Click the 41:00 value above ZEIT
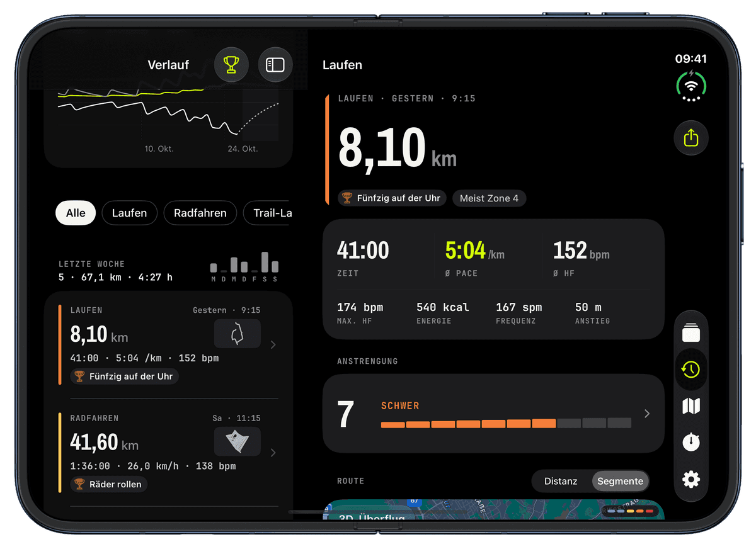 point(363,251)
